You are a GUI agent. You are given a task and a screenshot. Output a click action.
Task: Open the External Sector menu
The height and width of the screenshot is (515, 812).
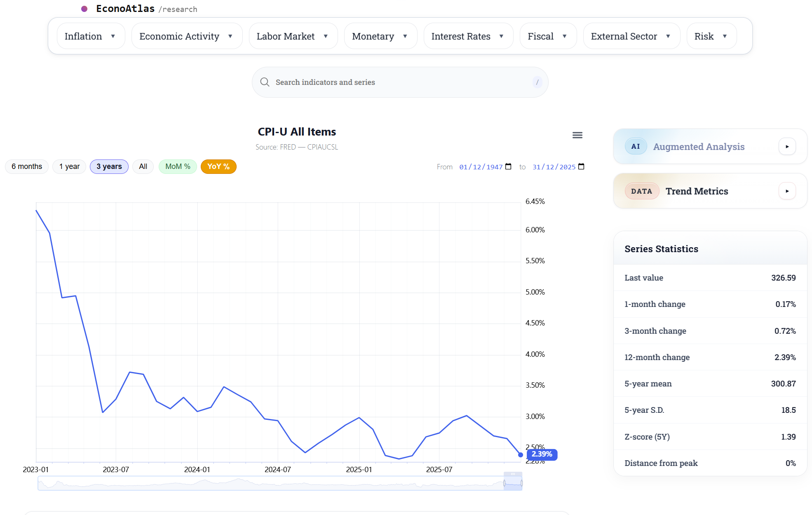631,36
